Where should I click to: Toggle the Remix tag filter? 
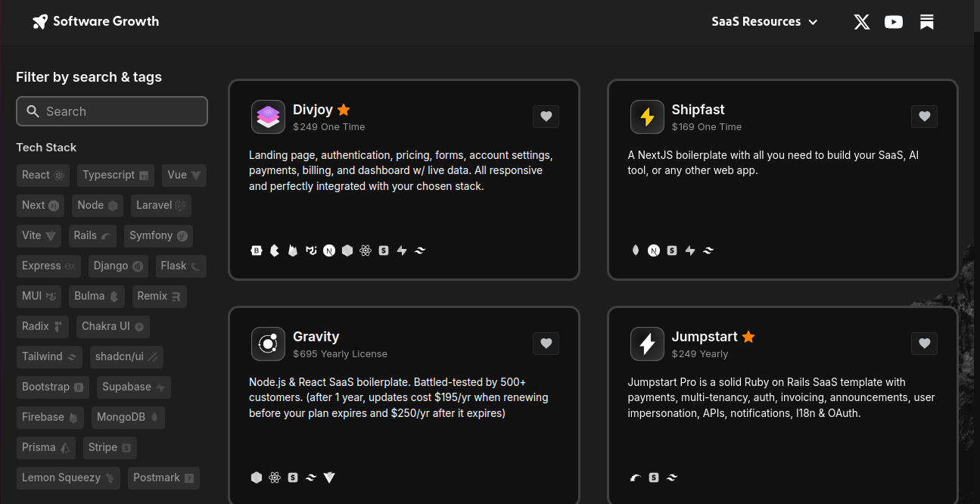(x=159, y=296)
